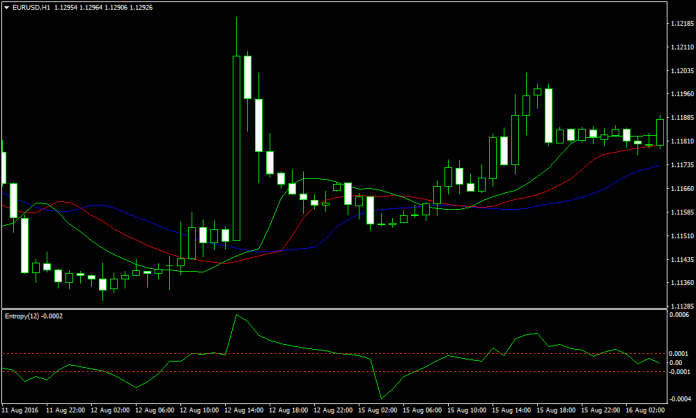This screenshot has height=418, width=696.
Task: Click the Entropy indicator lowest trough
Action: (381, 399)
